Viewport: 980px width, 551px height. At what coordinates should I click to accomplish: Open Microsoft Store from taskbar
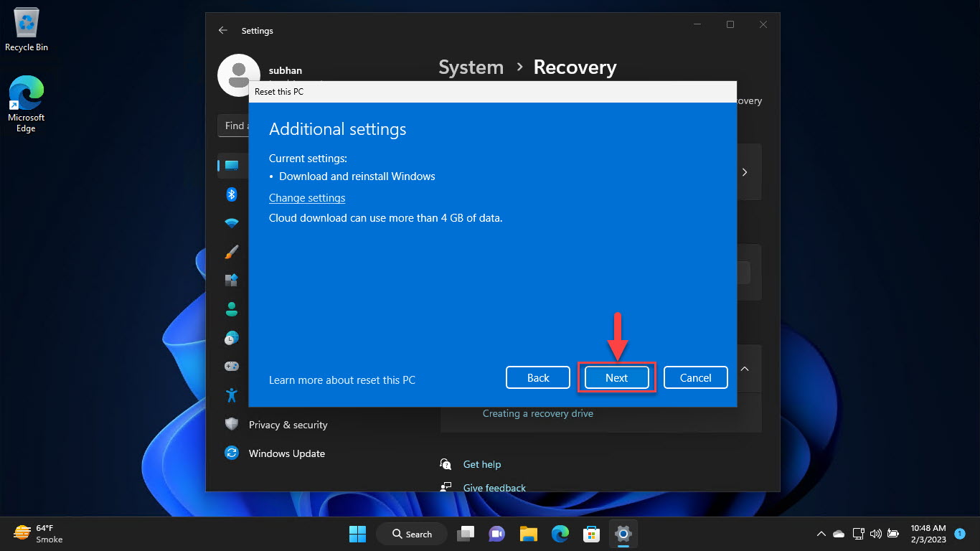591,534
